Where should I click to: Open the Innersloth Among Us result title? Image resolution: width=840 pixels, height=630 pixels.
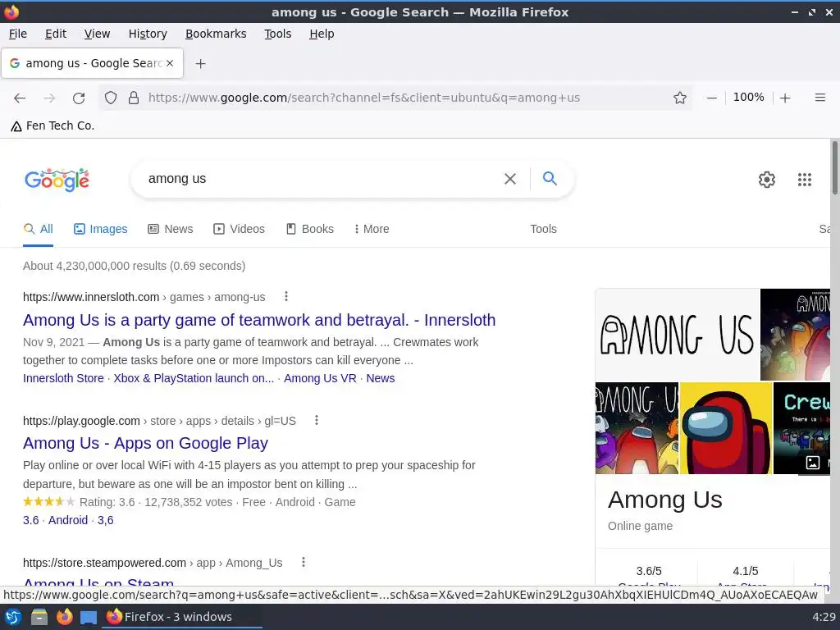(x=259, y=320)
